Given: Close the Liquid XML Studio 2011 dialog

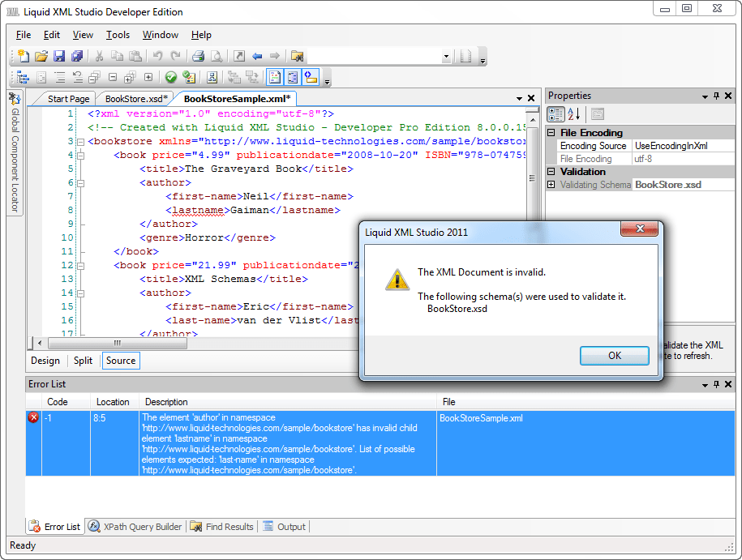Looking at the screenshot, I should click(640, 229).
